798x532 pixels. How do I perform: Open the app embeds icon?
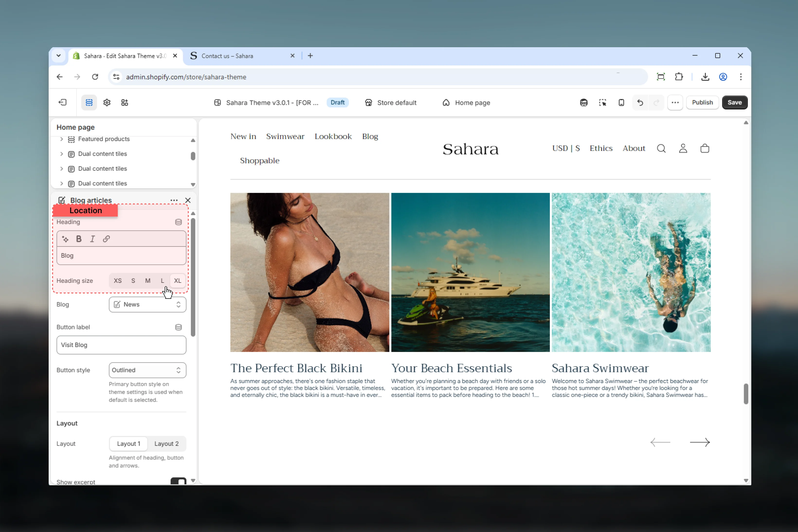tap(125, 102)
